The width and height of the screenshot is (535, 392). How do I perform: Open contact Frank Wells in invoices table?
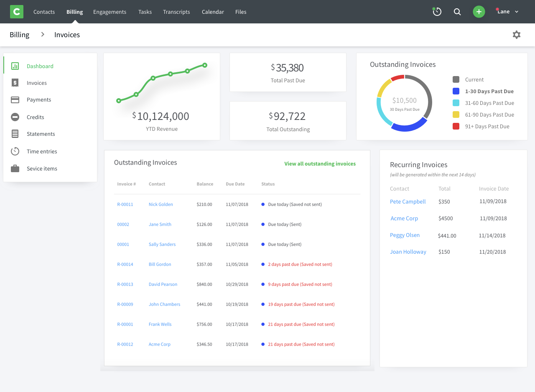click(x=160, y=324)
